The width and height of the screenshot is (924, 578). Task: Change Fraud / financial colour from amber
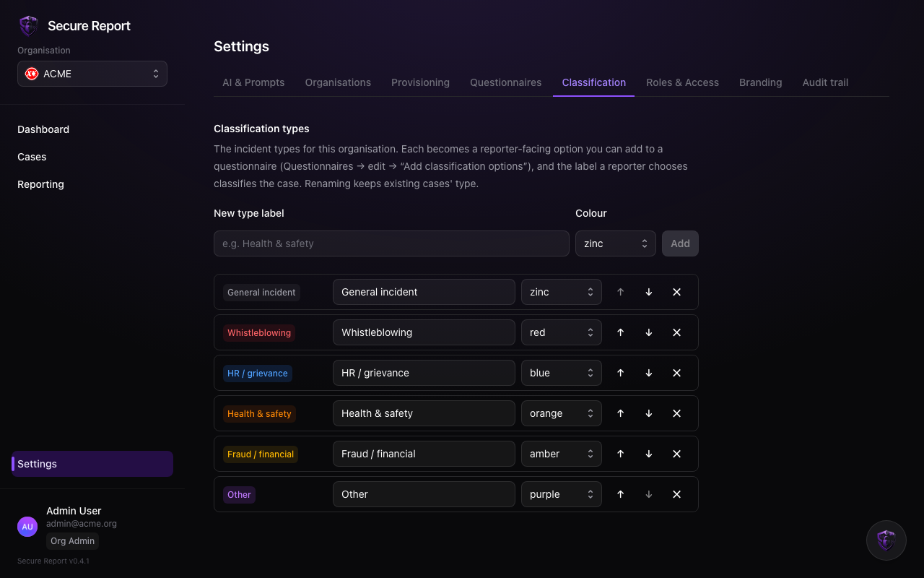click(562, 454)
